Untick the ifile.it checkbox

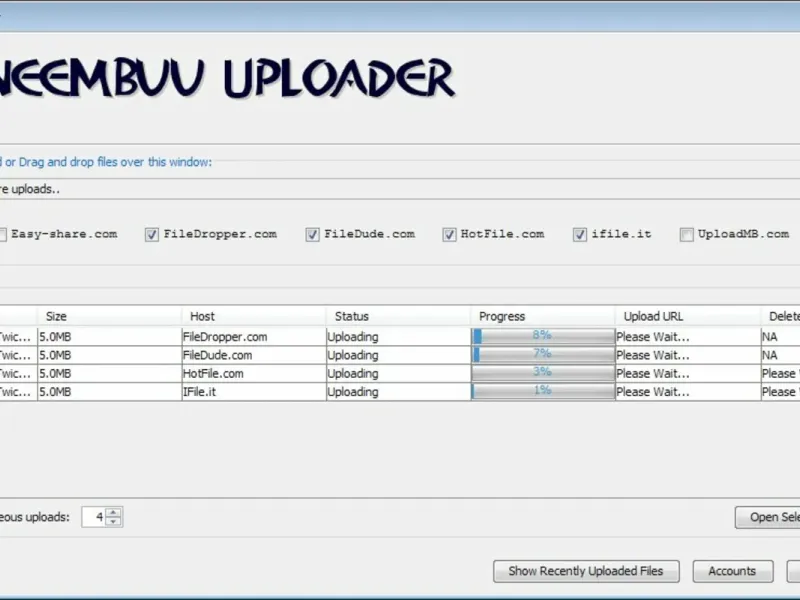tap(580, 234)
